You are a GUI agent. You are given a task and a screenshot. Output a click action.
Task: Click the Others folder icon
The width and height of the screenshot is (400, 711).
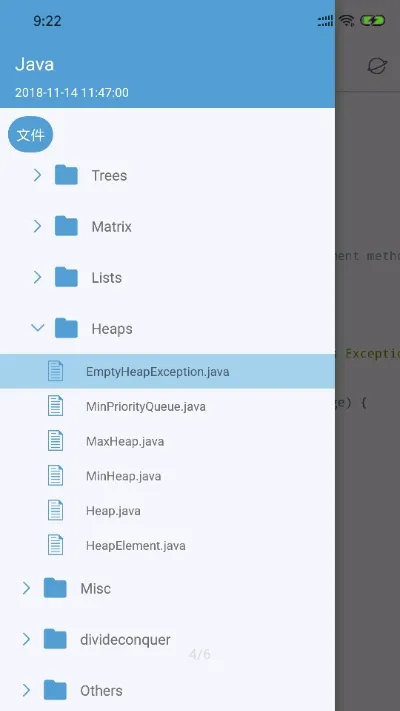click(55, 690)
